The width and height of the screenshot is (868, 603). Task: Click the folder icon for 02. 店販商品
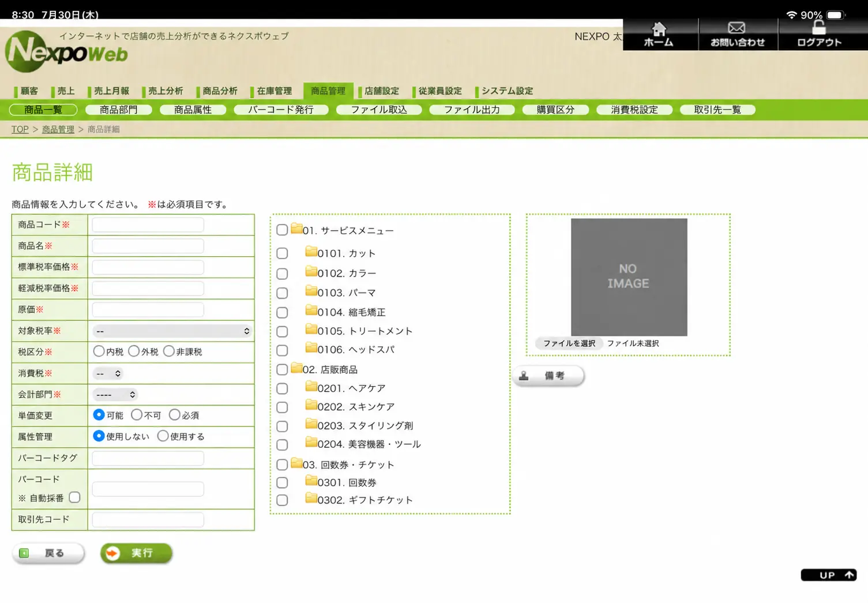click(x=296, y=368)
